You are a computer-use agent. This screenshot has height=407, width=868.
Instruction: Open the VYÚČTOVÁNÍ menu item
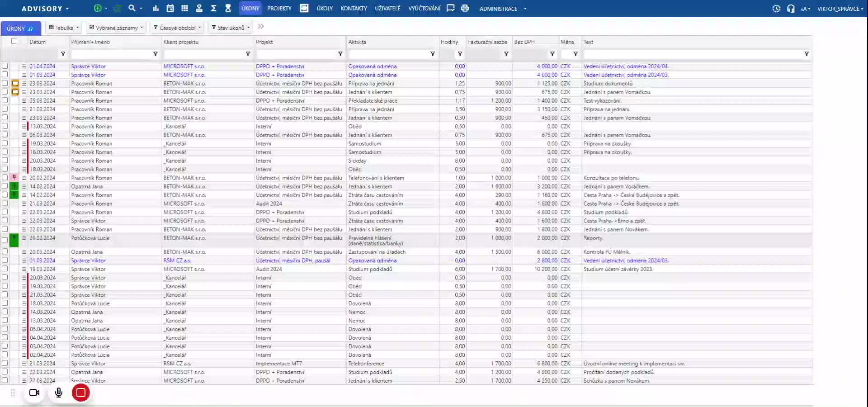point(424,9)
